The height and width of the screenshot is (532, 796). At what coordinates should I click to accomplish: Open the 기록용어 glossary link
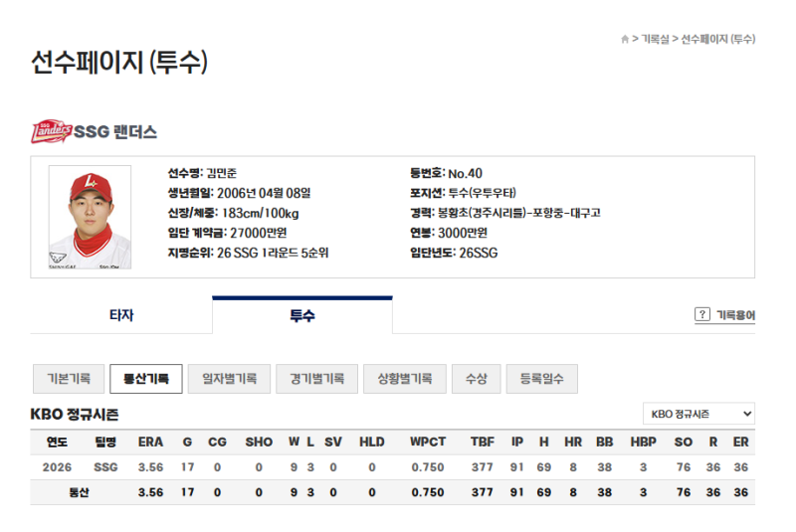[735, 315]
